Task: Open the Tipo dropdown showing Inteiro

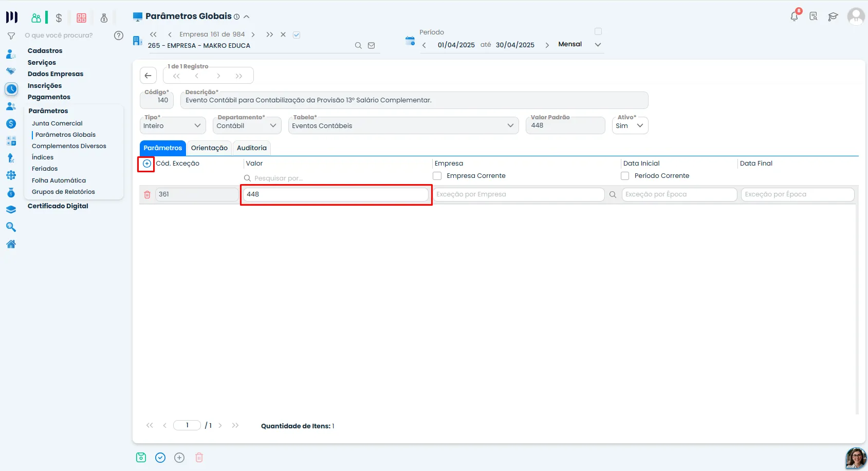Action: [x=173, y=125]
